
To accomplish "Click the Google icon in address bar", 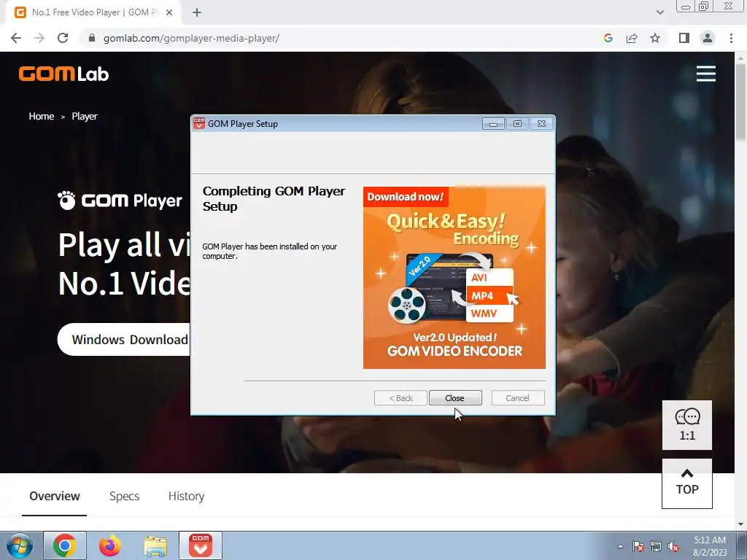I will [608, 38].
